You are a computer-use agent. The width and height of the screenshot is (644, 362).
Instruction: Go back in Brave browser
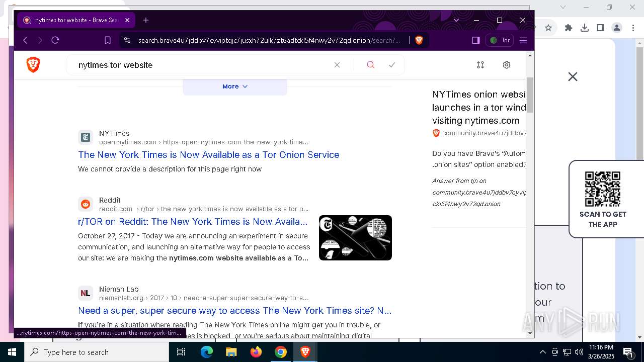[25, 40]
